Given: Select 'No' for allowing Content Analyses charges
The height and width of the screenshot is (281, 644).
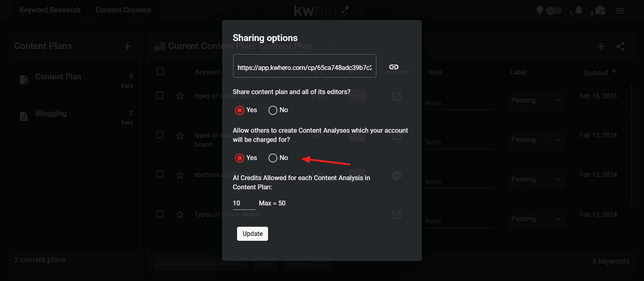Looking at the screenshot, I should click(x=273, y=158).
